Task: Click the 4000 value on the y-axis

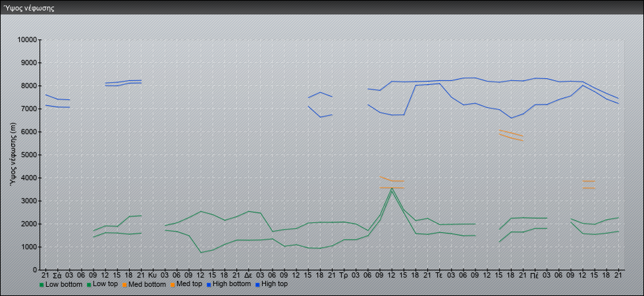Action: click(x=29, y=178)
